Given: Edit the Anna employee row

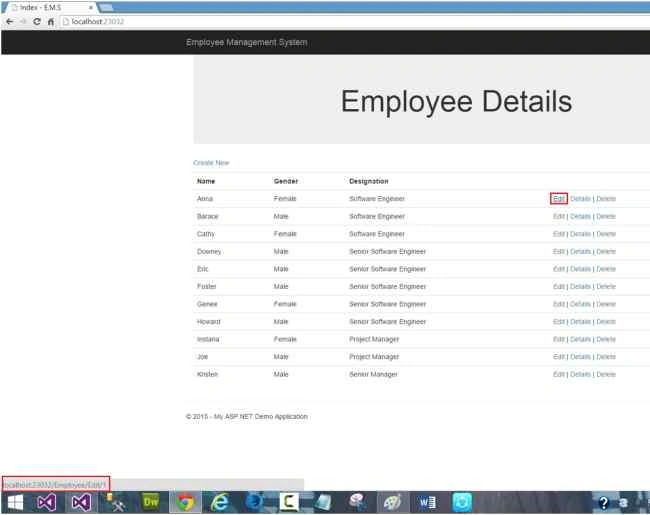Looking at the screenshot, I should (558, 199).
